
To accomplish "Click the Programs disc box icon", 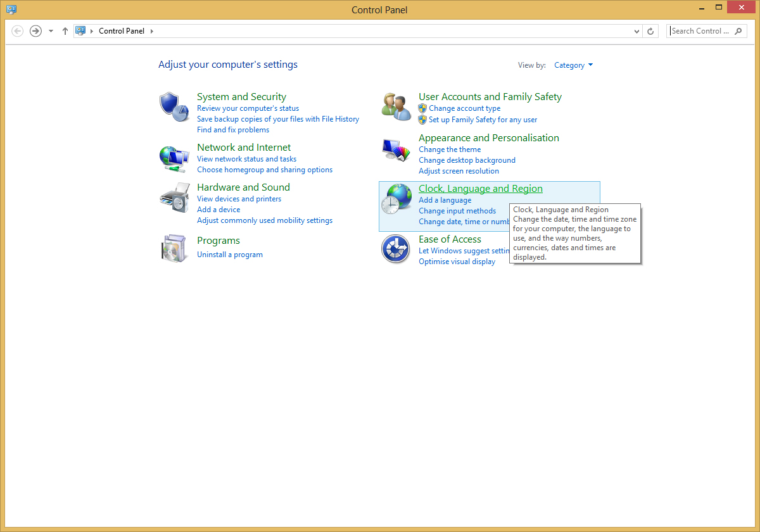I will 174,248.
